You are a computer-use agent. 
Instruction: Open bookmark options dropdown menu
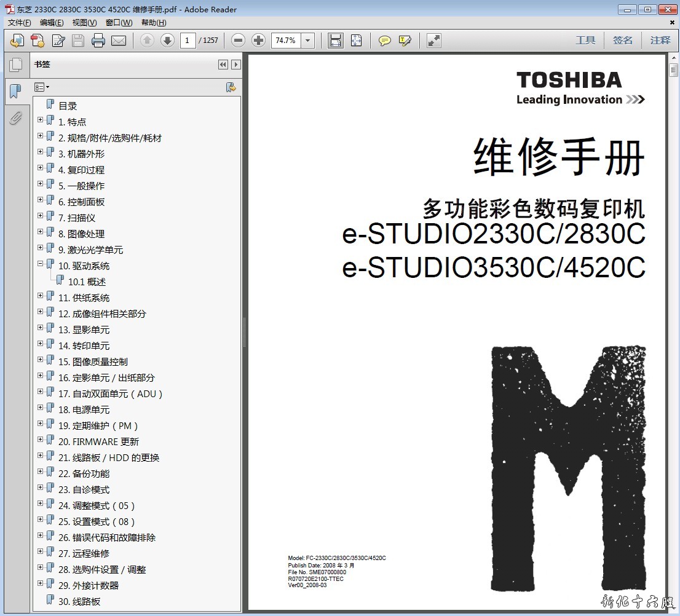[x=42, y=87]
